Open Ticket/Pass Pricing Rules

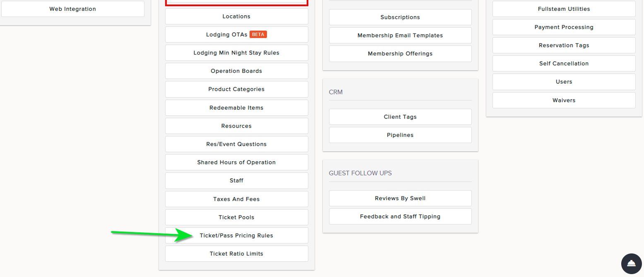pyautogui.click(x=236, y=235)
